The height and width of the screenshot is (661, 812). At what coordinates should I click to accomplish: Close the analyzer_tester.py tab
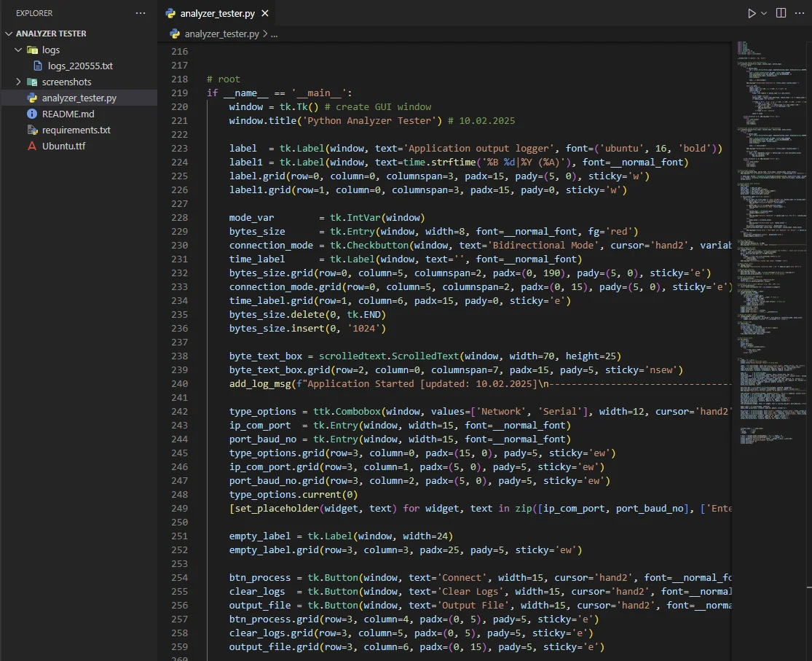click(x=265, y=13)
